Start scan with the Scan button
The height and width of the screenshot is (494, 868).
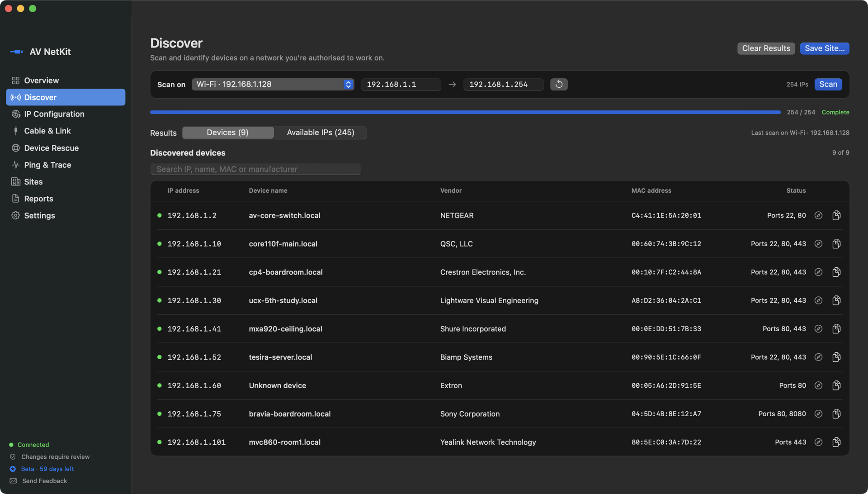pos(828,84)
